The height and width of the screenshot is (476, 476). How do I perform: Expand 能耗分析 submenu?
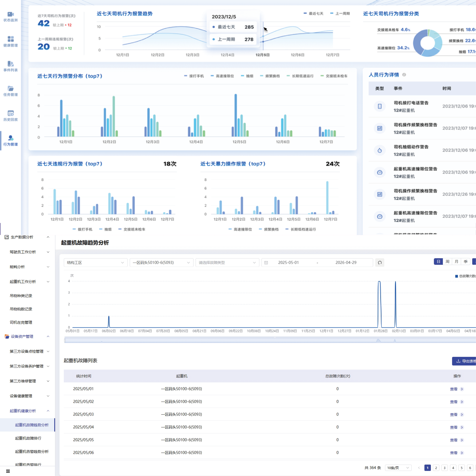coord(48,267)
